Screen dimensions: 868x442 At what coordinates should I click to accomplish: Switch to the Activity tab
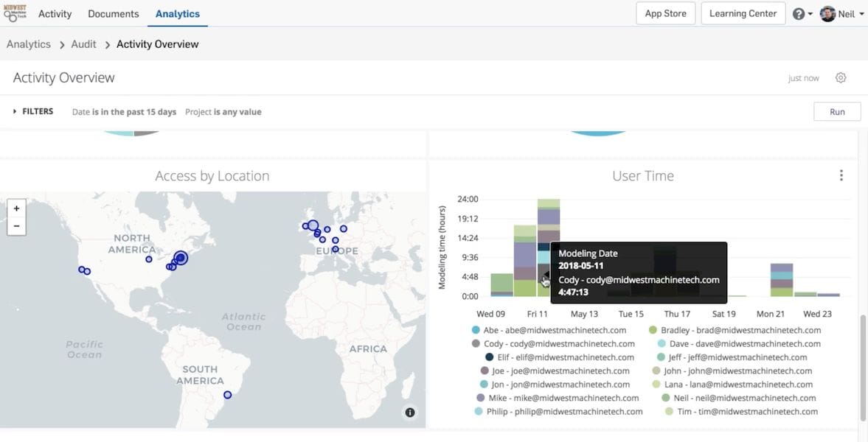click(55, 14)
